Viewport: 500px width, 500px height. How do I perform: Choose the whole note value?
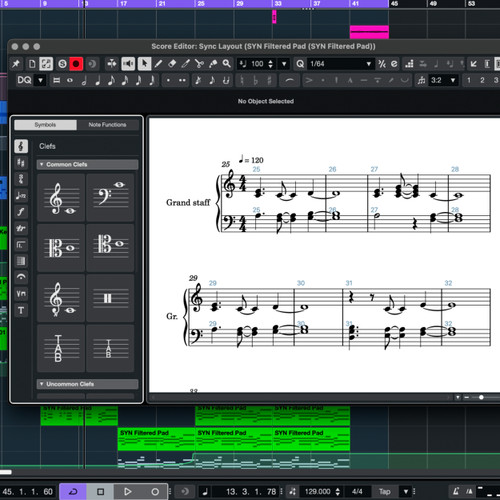click(70, 80)
